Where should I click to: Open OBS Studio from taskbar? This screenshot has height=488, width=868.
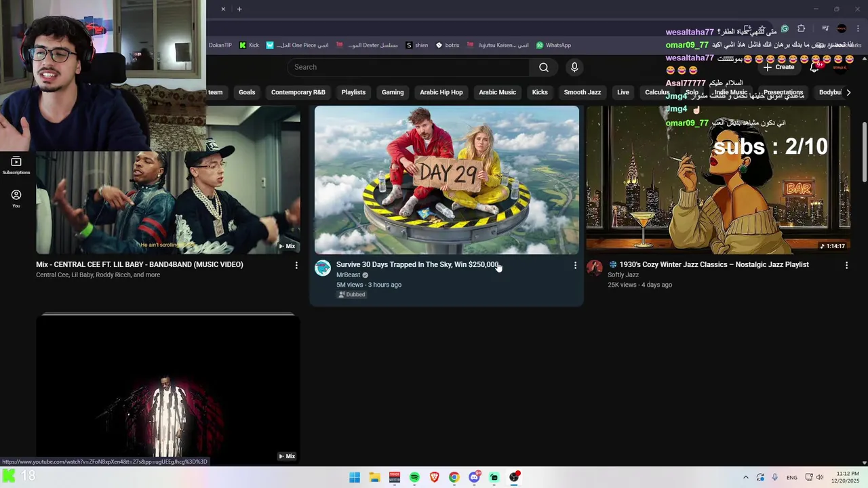click(x=514, y=477)
